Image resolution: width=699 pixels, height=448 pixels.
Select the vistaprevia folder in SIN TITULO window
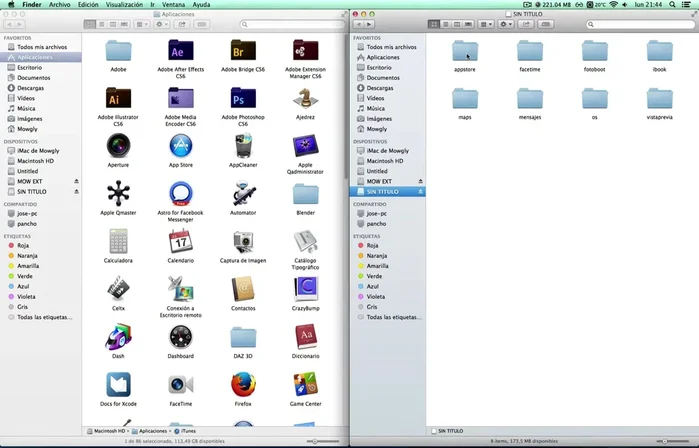659,98
